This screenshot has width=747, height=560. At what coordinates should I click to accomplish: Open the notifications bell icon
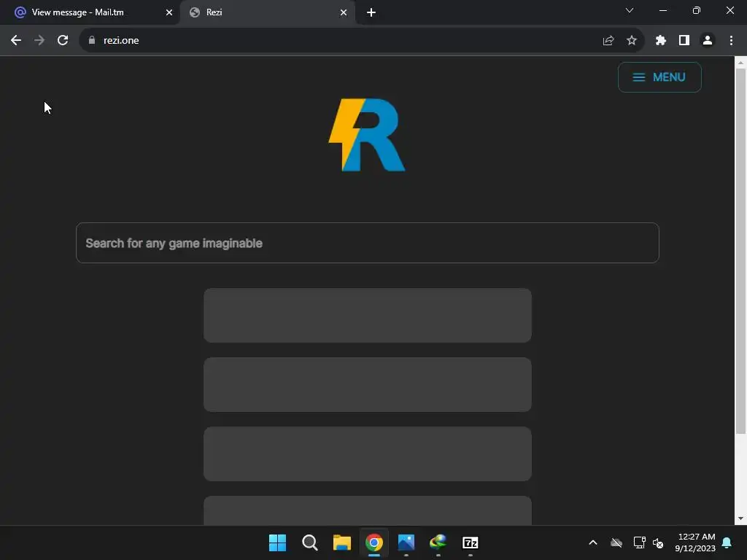click(727, 542)
